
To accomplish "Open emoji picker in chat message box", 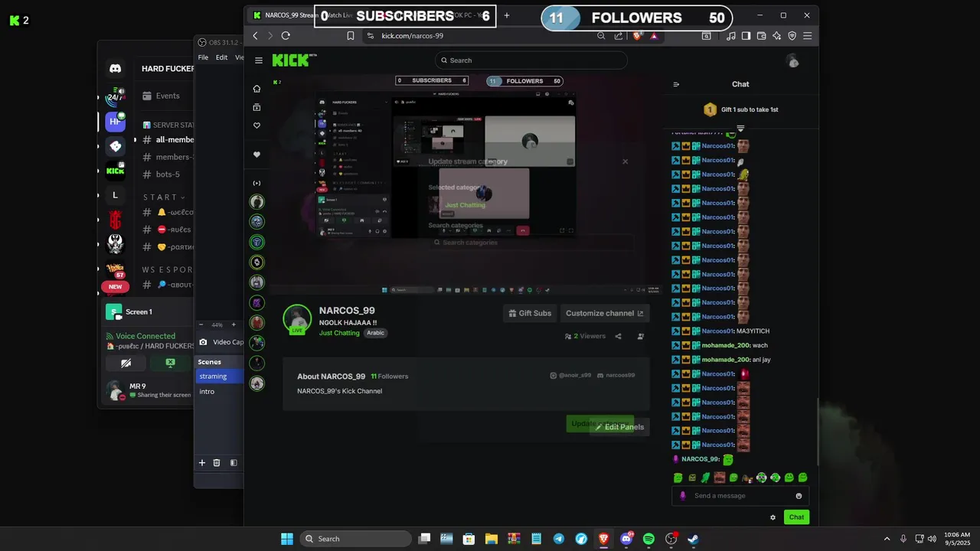I will tap(799, 496).
